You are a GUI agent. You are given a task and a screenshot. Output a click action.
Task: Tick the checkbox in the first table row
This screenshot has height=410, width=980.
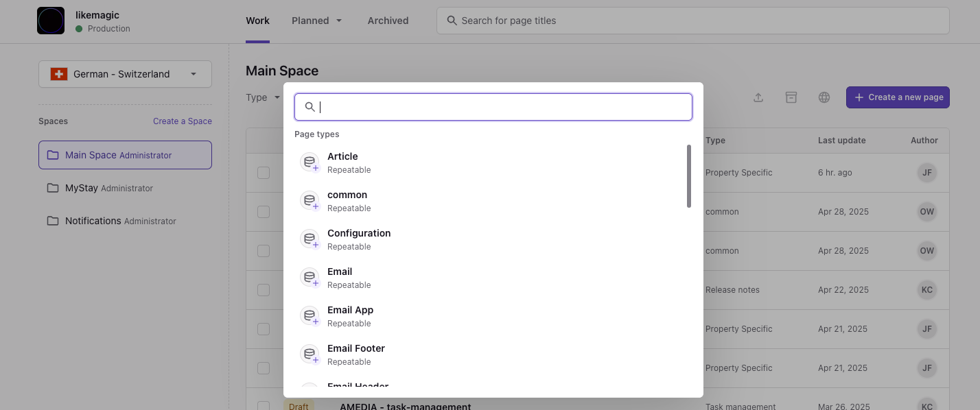pyautogui.click(x=264, y=173)
